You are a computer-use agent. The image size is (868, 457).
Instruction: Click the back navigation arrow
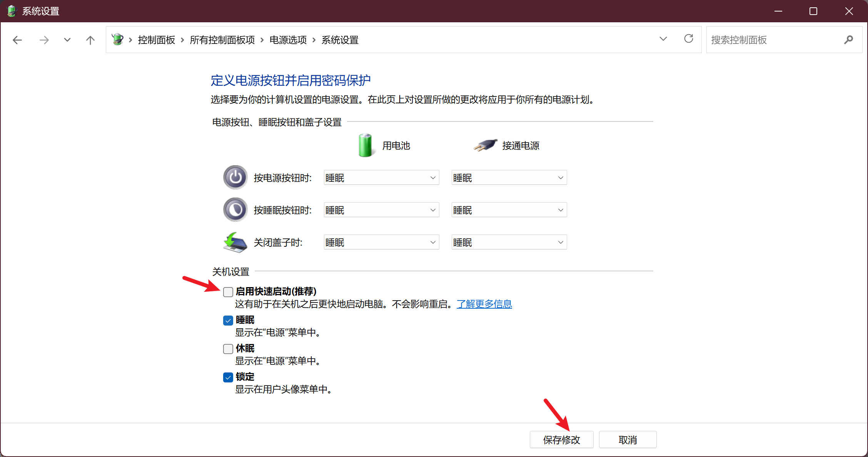(17, 40)
